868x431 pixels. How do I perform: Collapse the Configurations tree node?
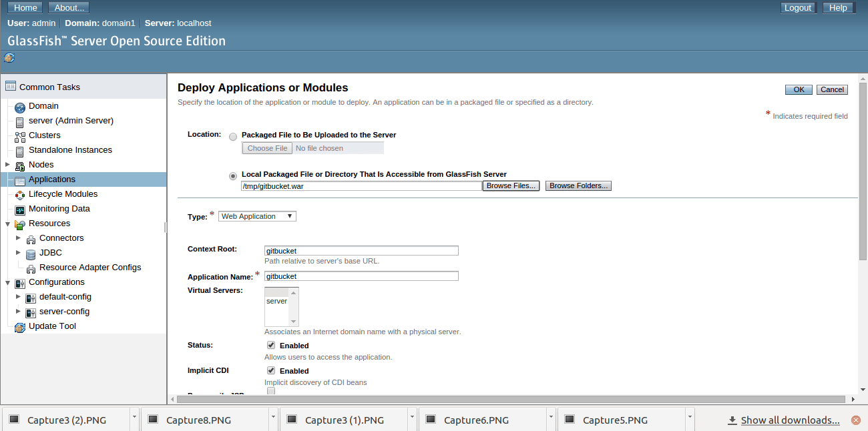click(x=8, y=282)
